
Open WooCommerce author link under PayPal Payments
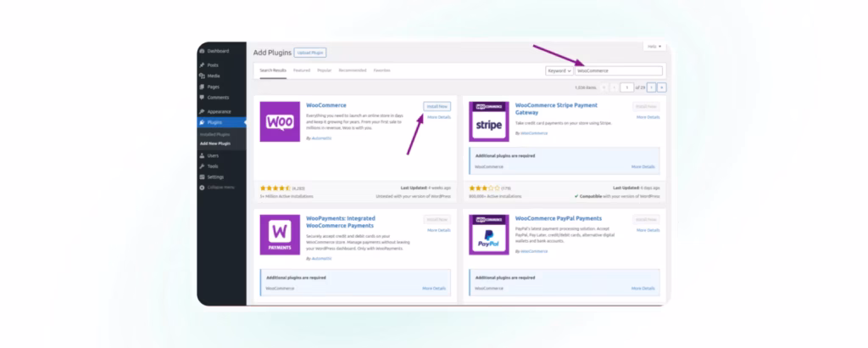[534, 251]
